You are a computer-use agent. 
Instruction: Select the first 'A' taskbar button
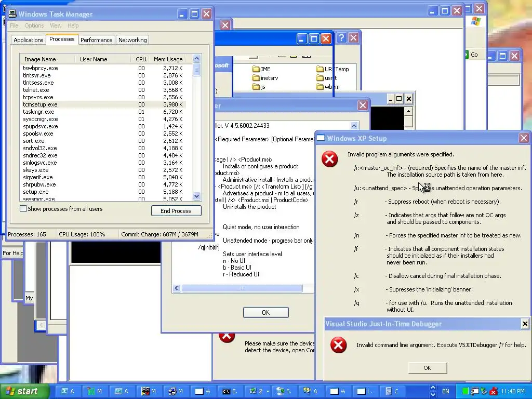click(68, 391)
